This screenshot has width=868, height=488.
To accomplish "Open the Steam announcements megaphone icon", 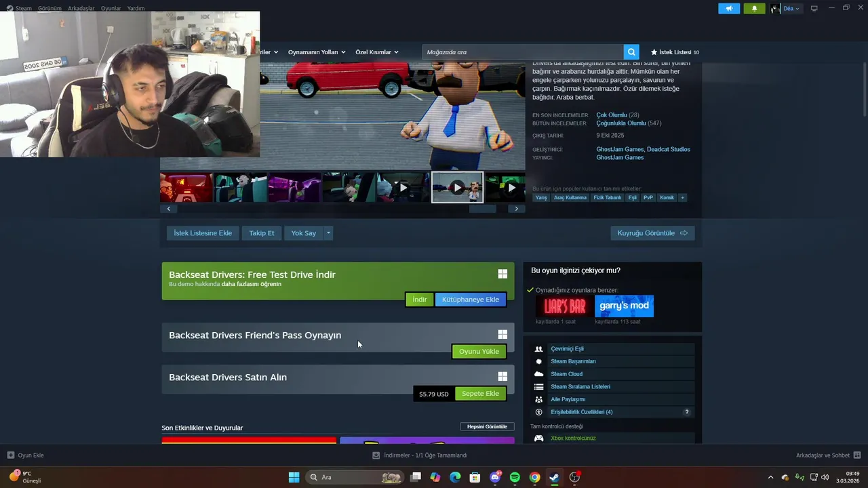I will pyautogui.click(x=729, y=8).
